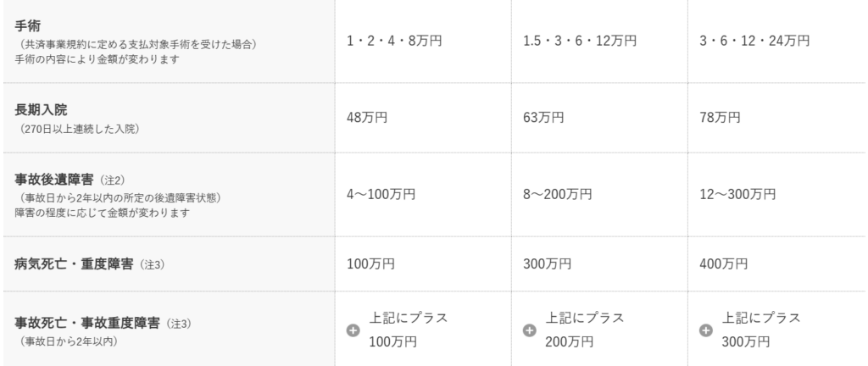Click the 3・6・12・24万円 cell

coord(755,40)
